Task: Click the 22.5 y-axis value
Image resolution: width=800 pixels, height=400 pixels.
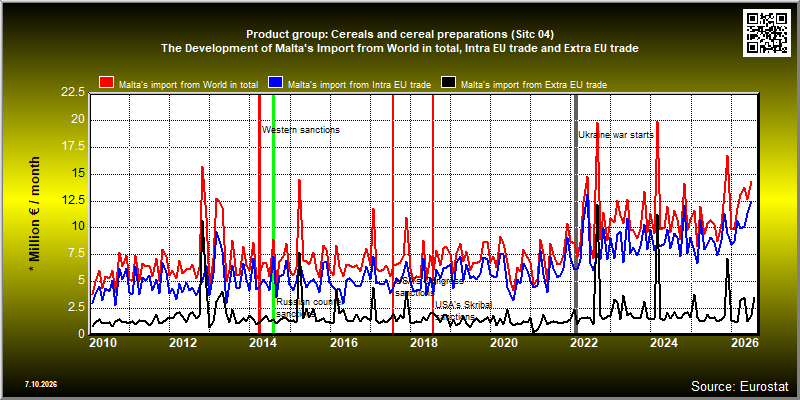Action: (x=75, y=93)
